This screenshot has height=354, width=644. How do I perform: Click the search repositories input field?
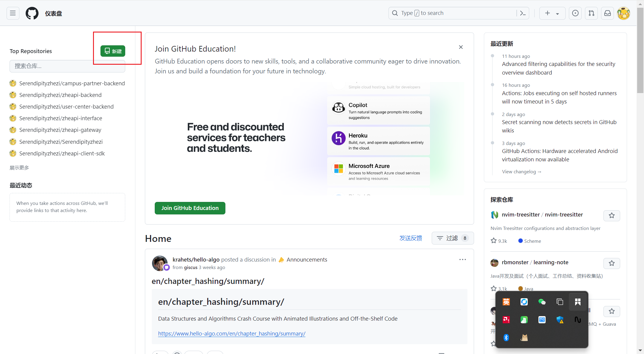[67, 66]
